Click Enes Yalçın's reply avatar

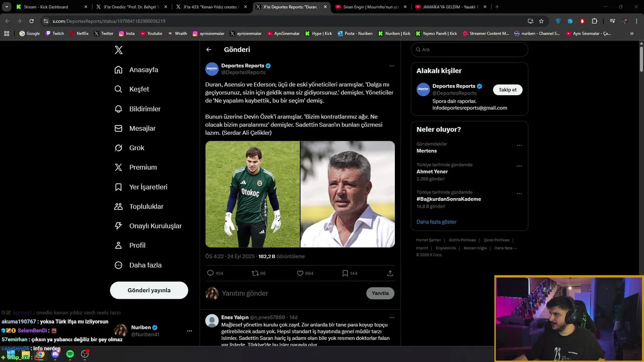click(212, 321)
